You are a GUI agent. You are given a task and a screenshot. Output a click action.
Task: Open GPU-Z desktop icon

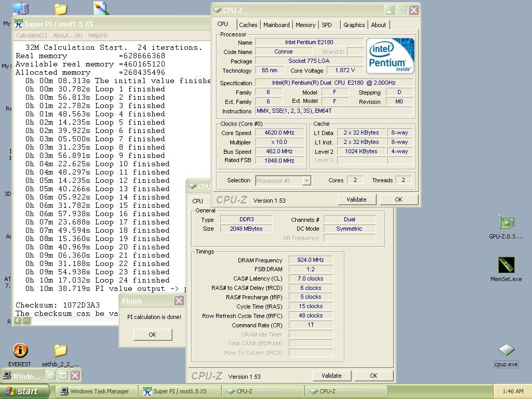coord(506,222)
